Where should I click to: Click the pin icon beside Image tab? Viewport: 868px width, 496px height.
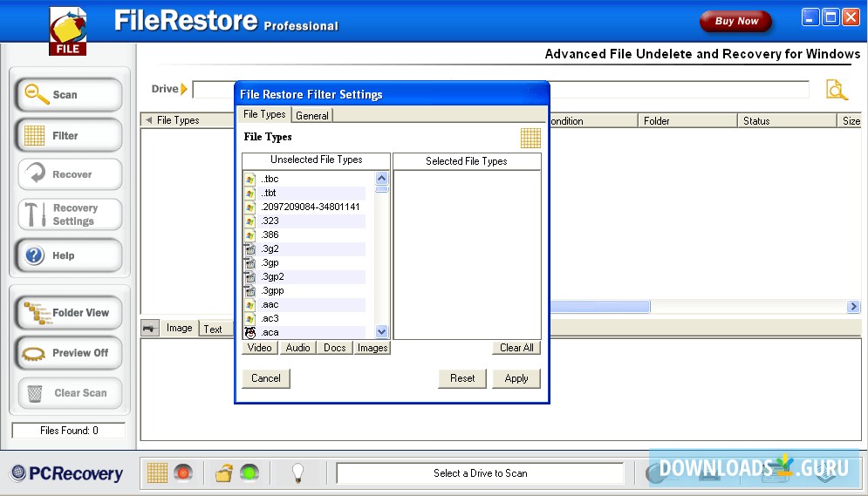click(150, 328)
